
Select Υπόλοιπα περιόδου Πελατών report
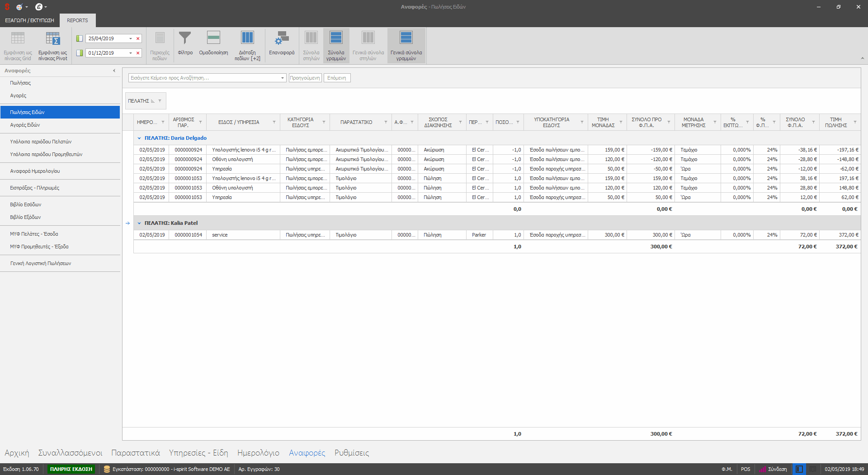[41, 142]
